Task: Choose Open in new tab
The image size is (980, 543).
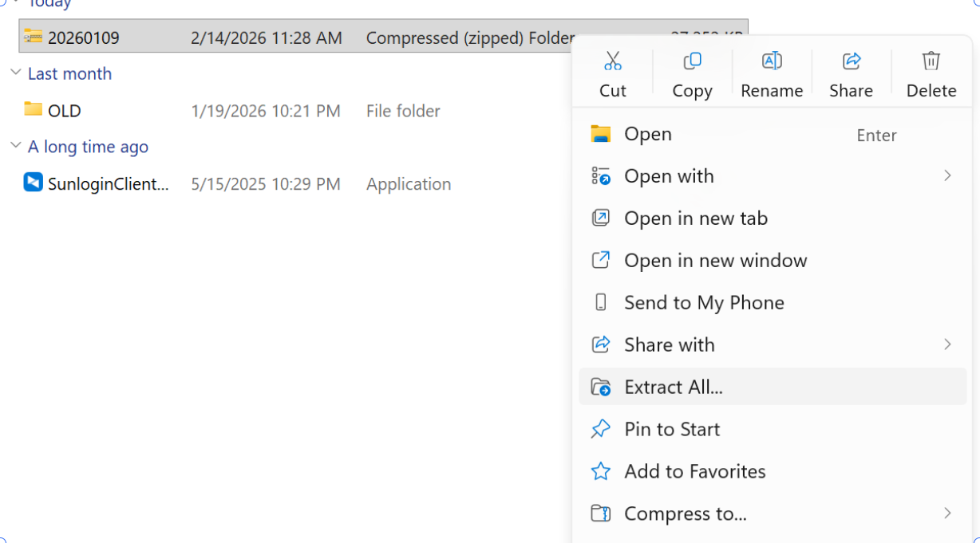Action: 695,218
